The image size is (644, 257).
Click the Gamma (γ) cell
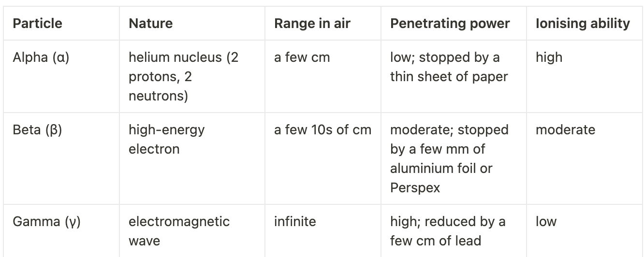pos(46,222)
